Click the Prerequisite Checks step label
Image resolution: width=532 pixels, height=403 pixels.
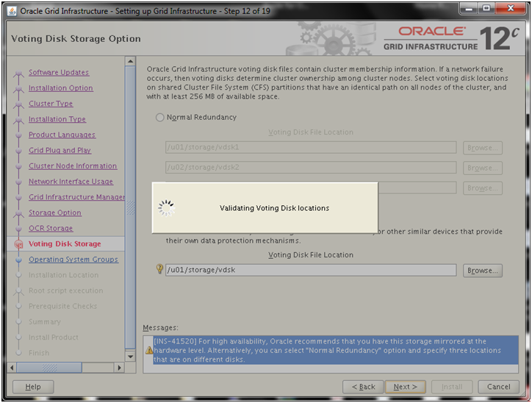(62, 306)
